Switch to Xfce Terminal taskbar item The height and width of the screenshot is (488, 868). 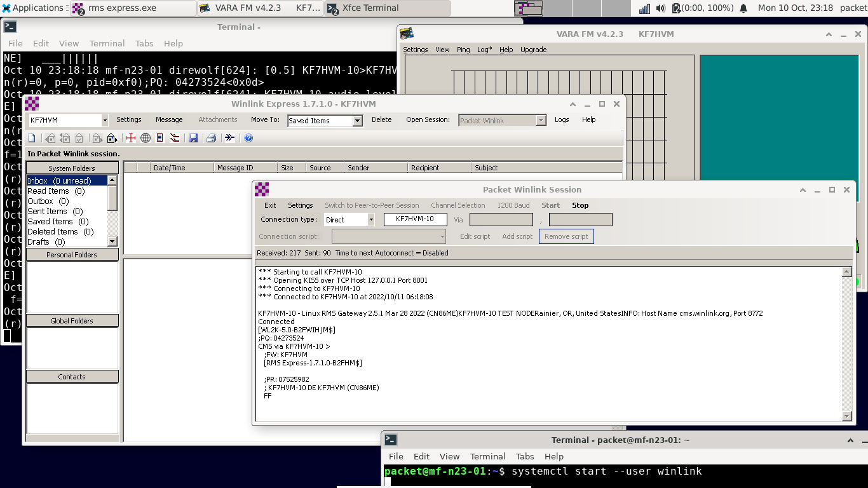coord(388,8)
